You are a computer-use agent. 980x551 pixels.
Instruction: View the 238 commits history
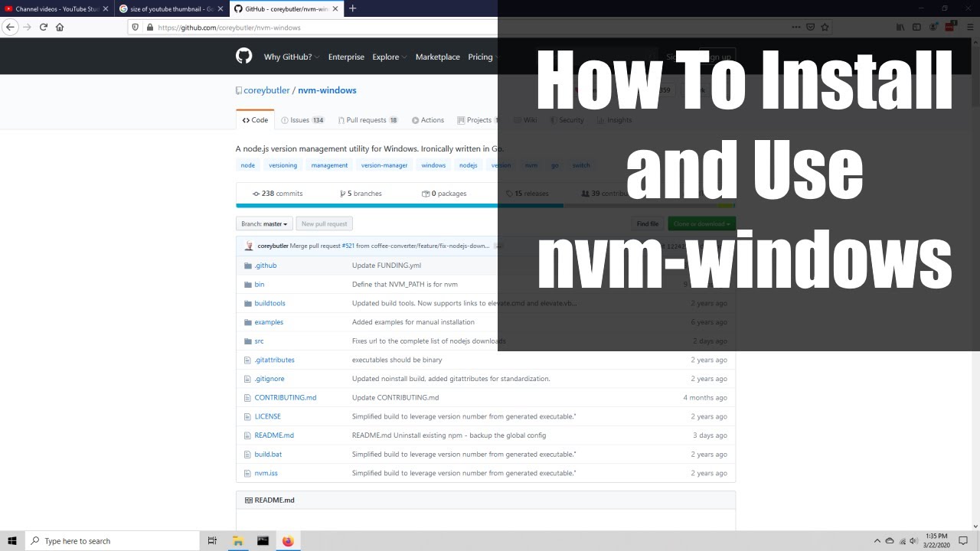[x=278, y=194]
